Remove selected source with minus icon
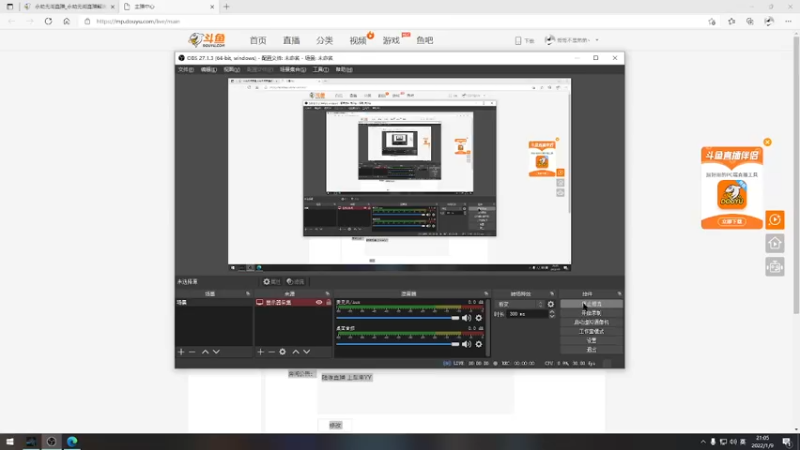The width and height of the screenshot is (800, 450). pos(271,352)
